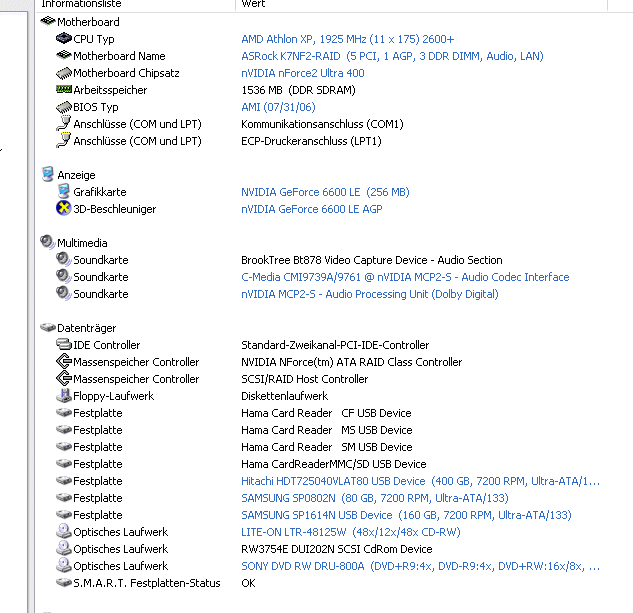The width and height of the screenshot is (633, 613).
Task: Click the Multimedia speaker icon
Action: point(48,242)
